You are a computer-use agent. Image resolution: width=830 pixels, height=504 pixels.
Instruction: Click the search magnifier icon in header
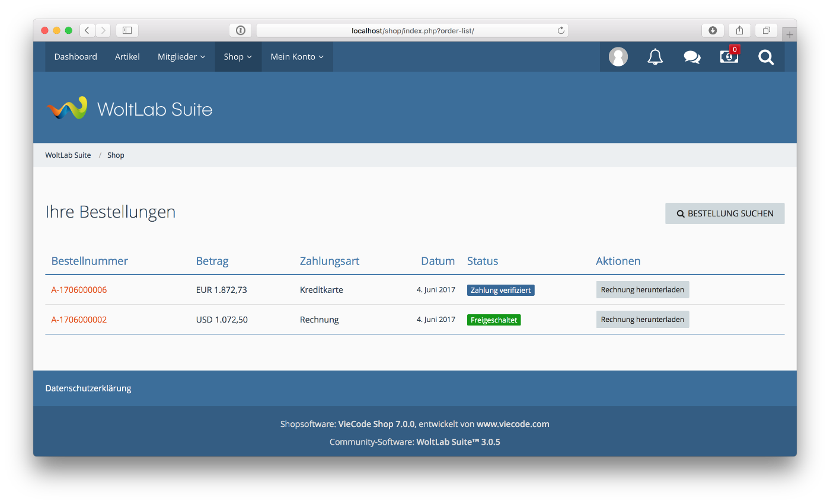[766, 57]
